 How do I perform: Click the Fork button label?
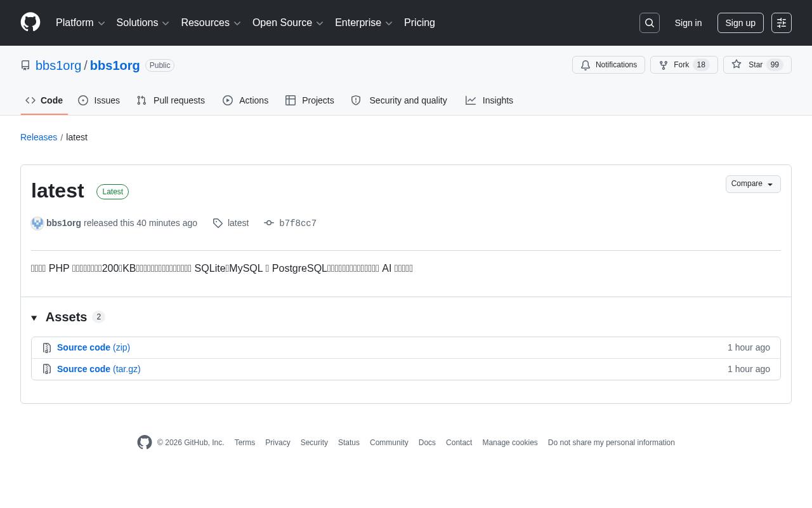[681, 65]
